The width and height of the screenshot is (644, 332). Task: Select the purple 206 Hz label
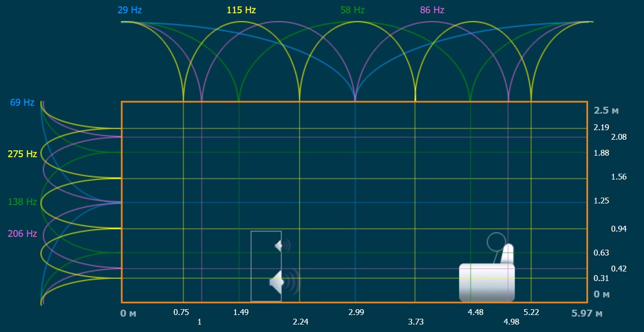22,234
